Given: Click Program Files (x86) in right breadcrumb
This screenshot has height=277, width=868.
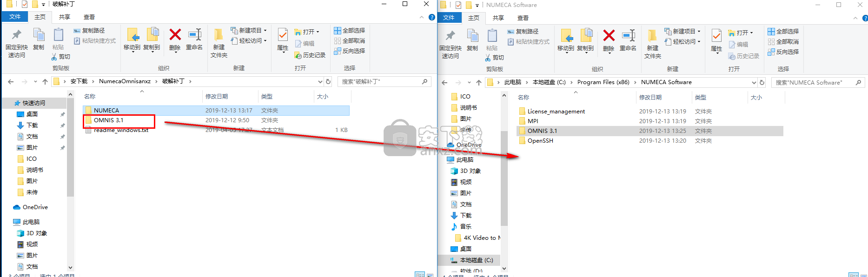Looking at the screenshot, I should click(x=603, y=82).
